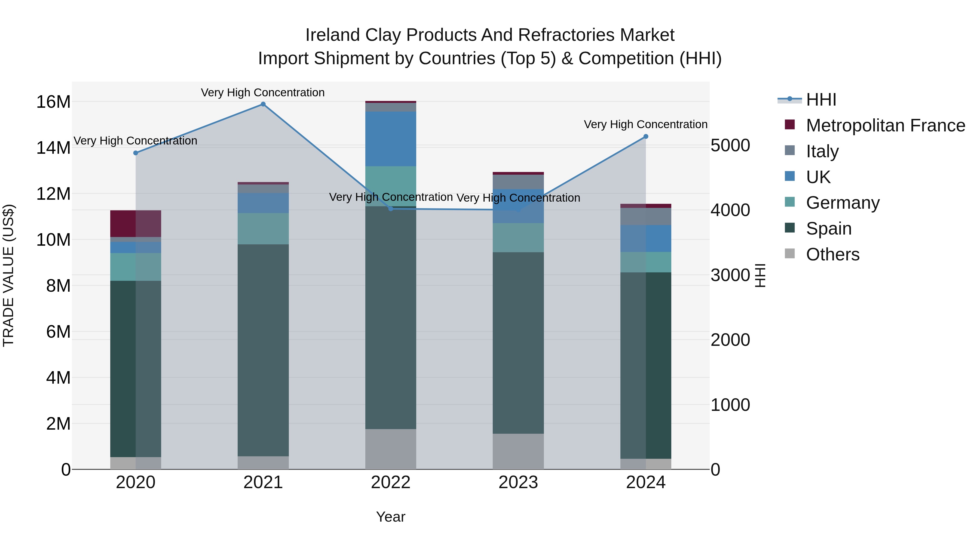Click the UK segment of 2024 bar
980x551 pixels.
point(646,238)
